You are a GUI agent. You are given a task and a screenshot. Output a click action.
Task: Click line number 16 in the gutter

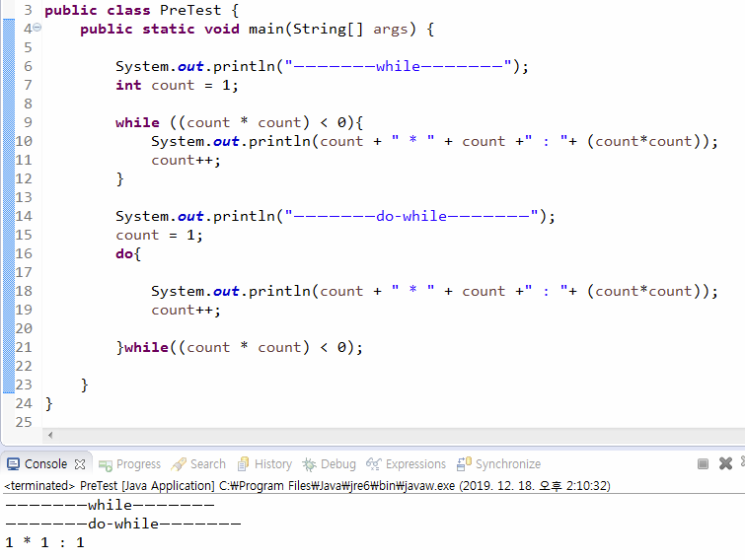(24, 253)
